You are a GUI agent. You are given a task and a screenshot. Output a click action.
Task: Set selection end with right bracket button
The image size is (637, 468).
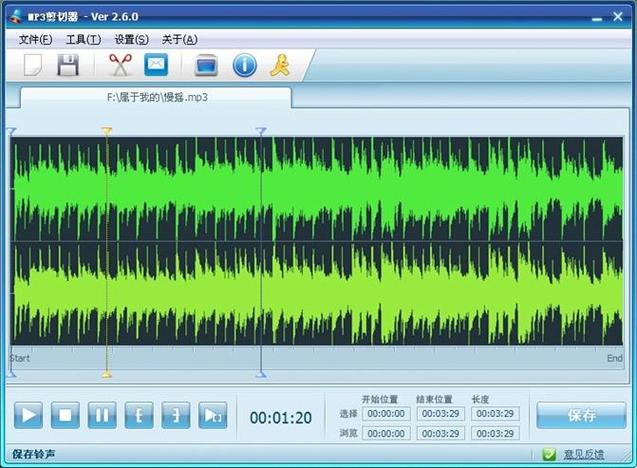(176, 415)
